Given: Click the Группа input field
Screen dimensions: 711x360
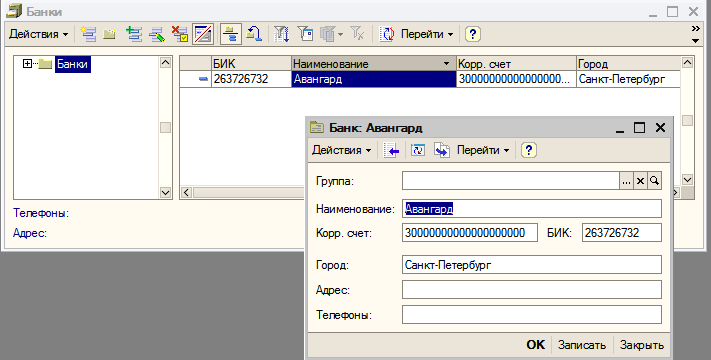Looking at the screenshot, I should click(511, 181).
